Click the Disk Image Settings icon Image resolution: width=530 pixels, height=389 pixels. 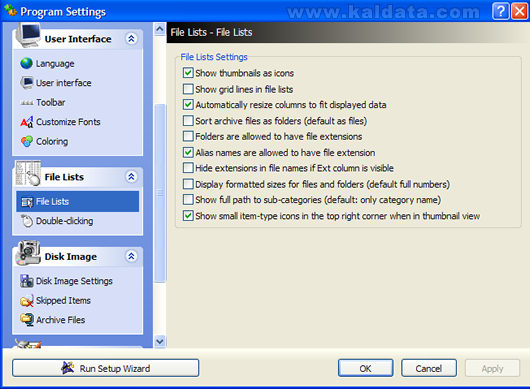tap(27, 281)
